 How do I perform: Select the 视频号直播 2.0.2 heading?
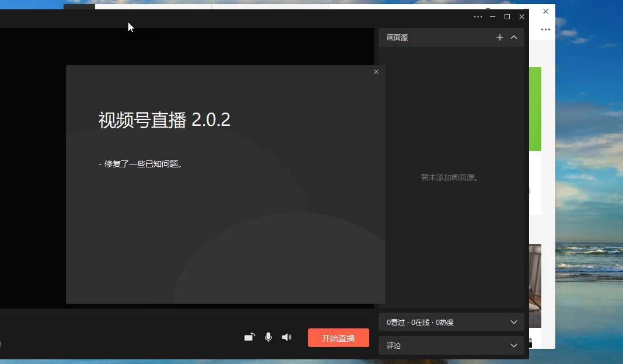click(x=164, y=120)
